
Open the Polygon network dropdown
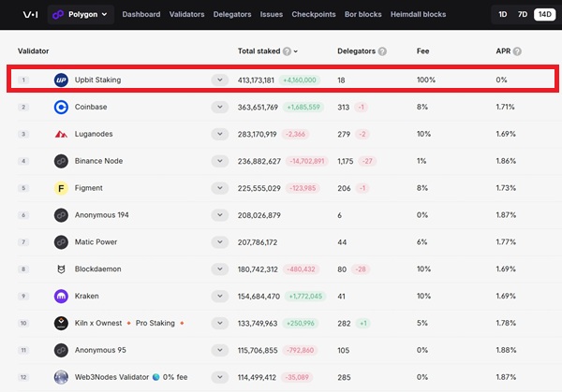(x=81, y=14)
